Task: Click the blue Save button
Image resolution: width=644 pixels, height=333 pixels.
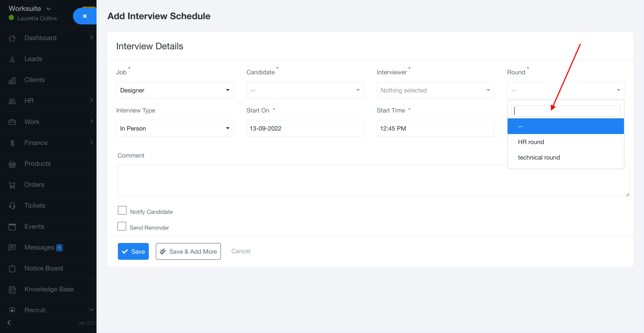Action: coord(133,251)
